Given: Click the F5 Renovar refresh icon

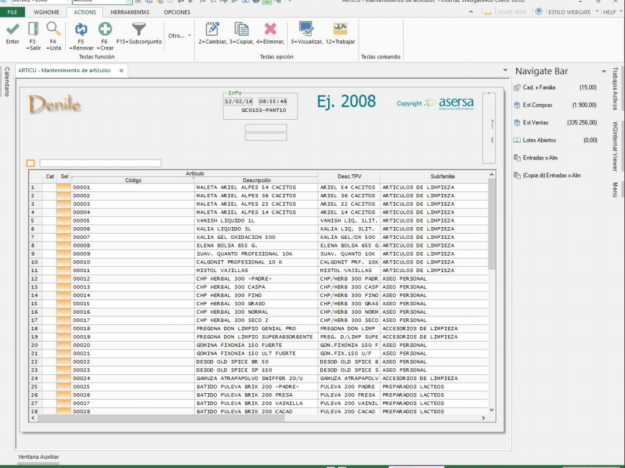Looking at the screenshot, I should [x=80, y=29].
